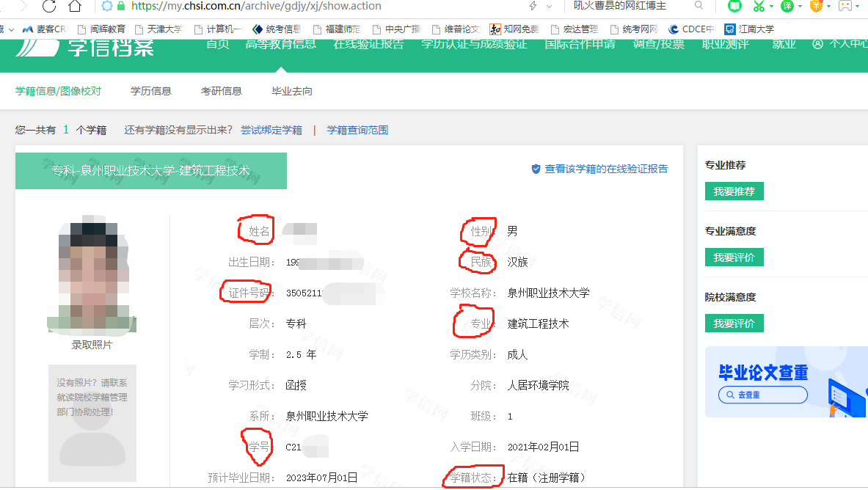Screen dimensions: 868x490
Task: Click the gamepad extension icon in toolbar
Action: (846, 6)
